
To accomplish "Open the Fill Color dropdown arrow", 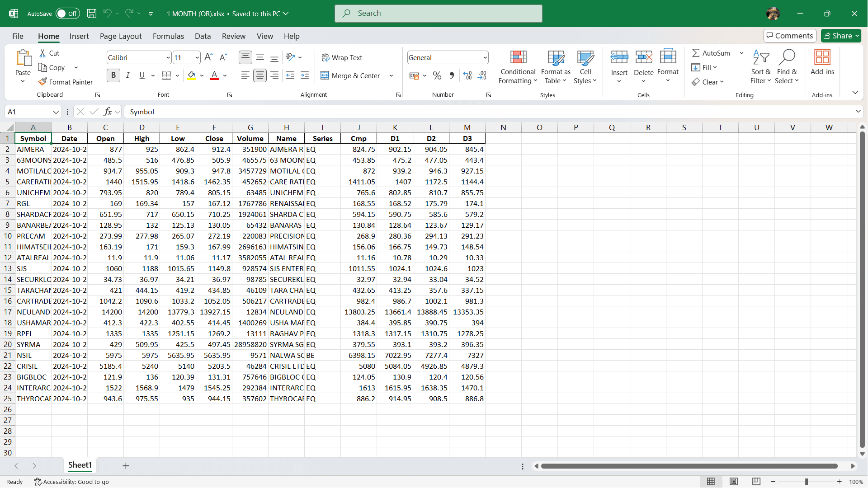I will [x=202, y=75].
